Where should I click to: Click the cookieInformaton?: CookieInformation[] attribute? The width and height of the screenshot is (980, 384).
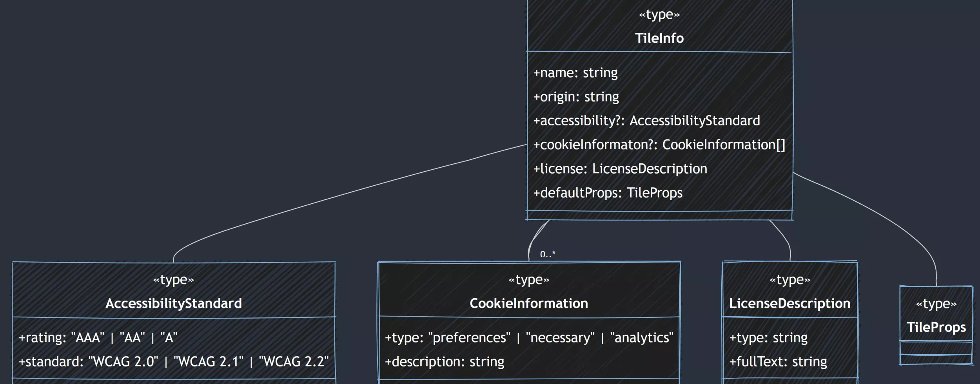point(659,145)
